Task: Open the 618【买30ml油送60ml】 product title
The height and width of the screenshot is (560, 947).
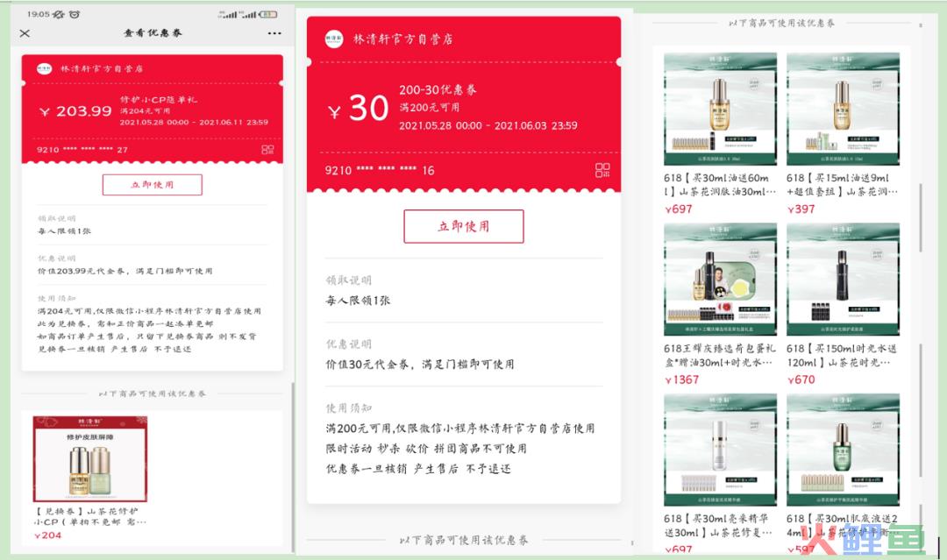Action: coord(720,185)
